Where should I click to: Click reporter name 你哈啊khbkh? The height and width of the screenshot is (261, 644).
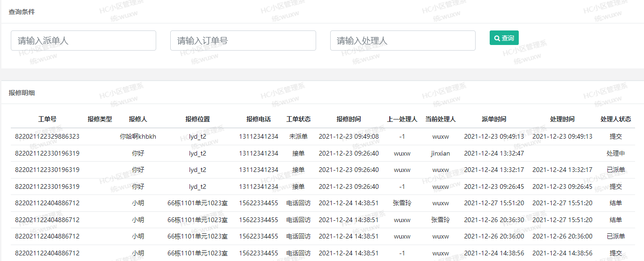(x=138, y=136)
